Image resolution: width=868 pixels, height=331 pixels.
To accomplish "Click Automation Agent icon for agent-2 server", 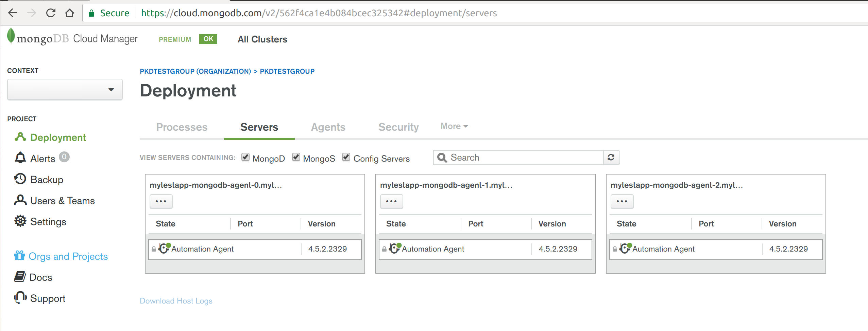I will coord(625,249).
